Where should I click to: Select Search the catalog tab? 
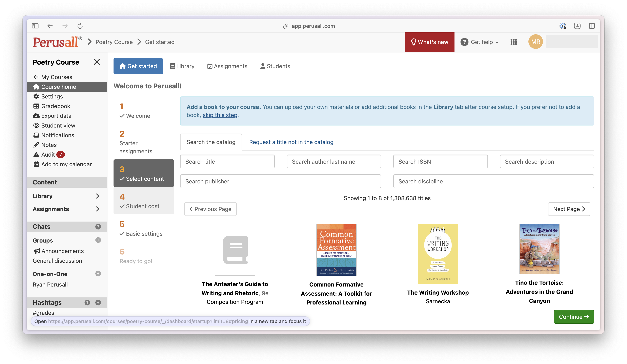point(211,142)
